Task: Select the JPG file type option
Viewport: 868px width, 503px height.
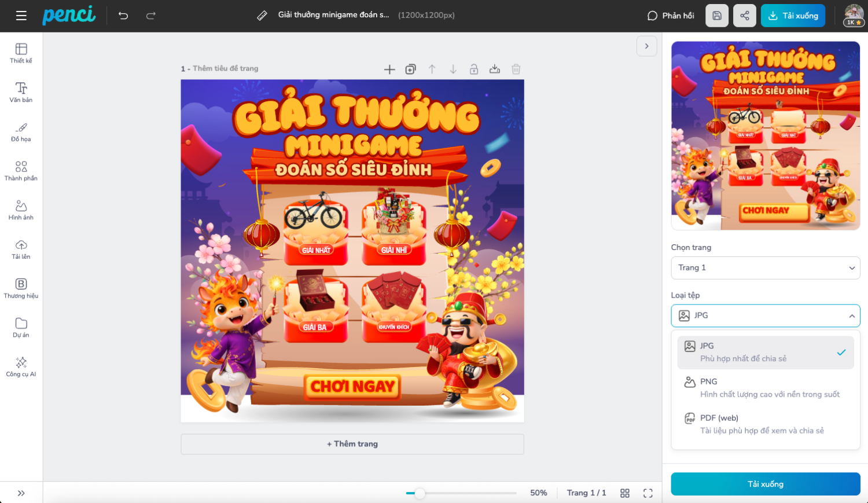Action: point(765,352)
